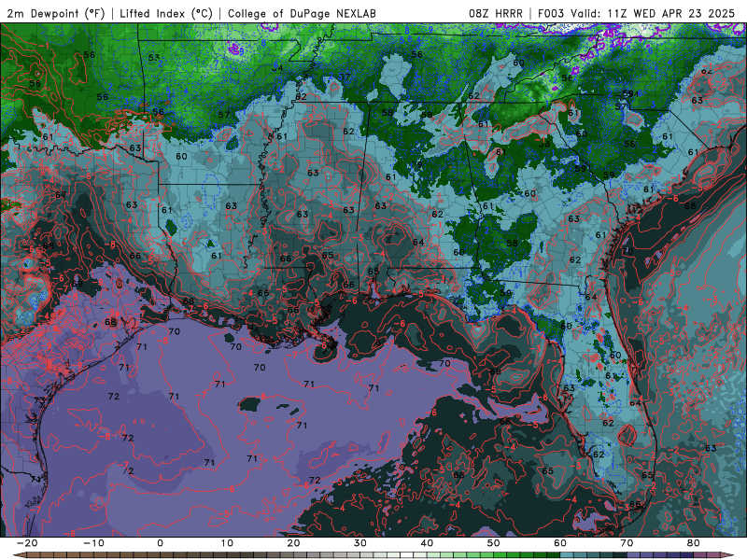Click the "10" color scale label
This screenshot has width=747, height=560.
pos(227,543)
